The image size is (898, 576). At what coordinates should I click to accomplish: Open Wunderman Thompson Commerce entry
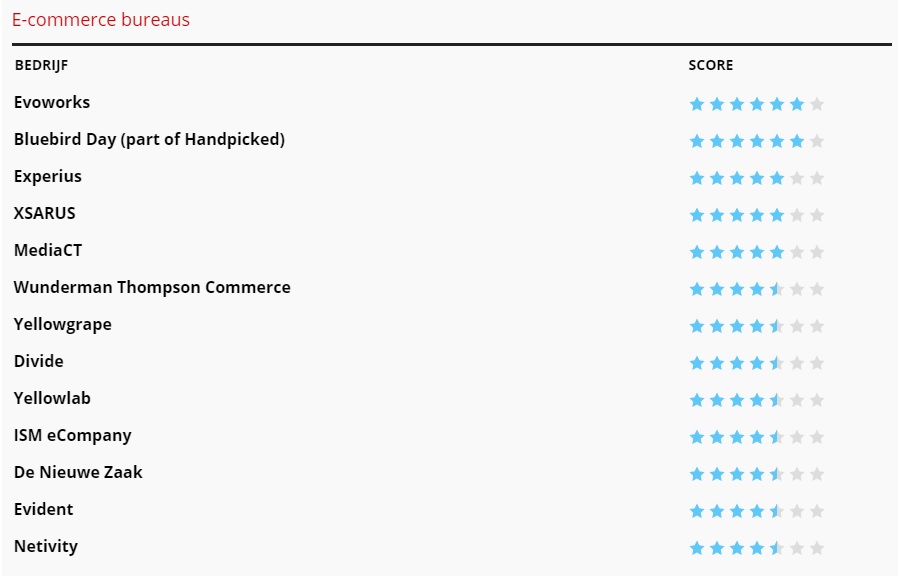pos(152,287)
